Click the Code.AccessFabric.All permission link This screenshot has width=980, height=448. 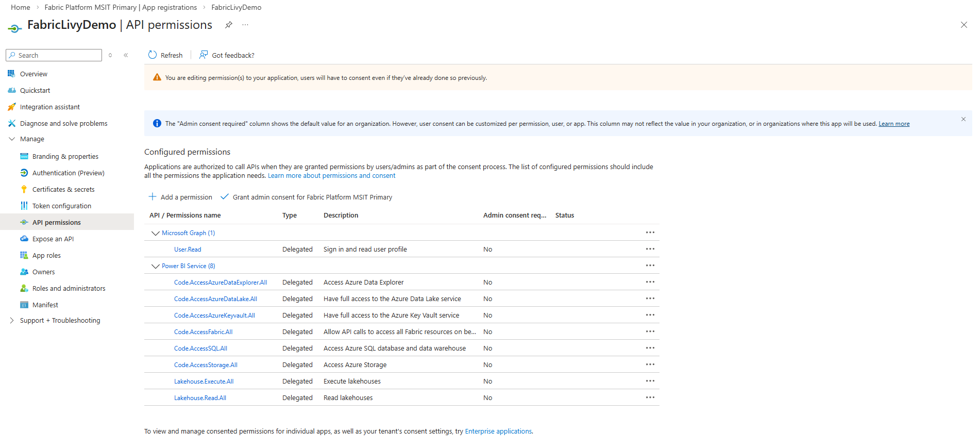pyautogui.click(x=203, y=332)
